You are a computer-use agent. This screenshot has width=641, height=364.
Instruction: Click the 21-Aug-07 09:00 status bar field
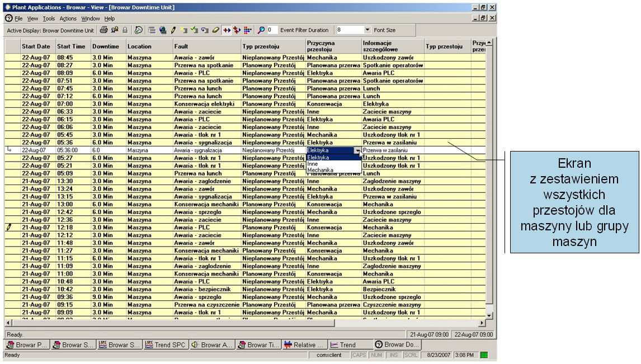click(x=429, y=334)
